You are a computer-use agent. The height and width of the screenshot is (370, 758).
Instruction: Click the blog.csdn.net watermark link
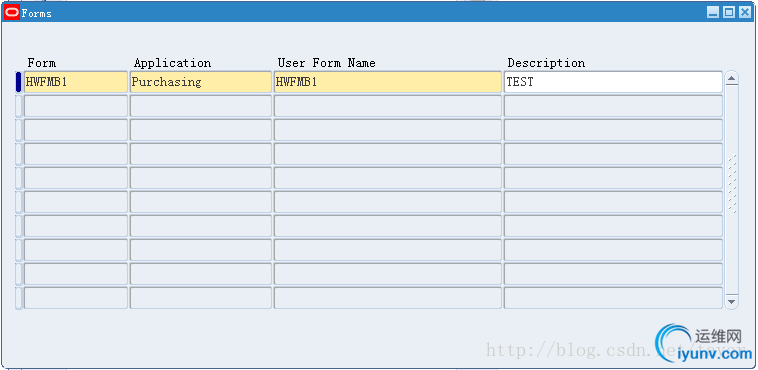coord(570,349)
